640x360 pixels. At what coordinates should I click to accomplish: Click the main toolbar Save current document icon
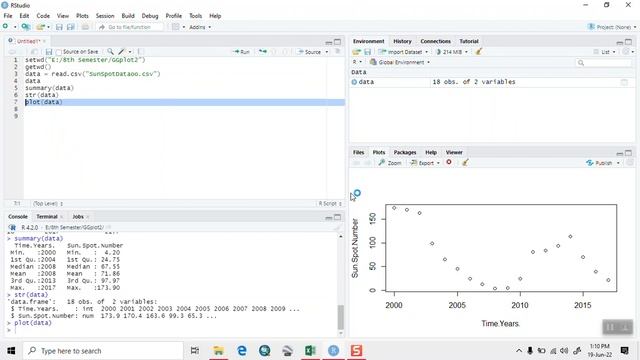point(59,27)
